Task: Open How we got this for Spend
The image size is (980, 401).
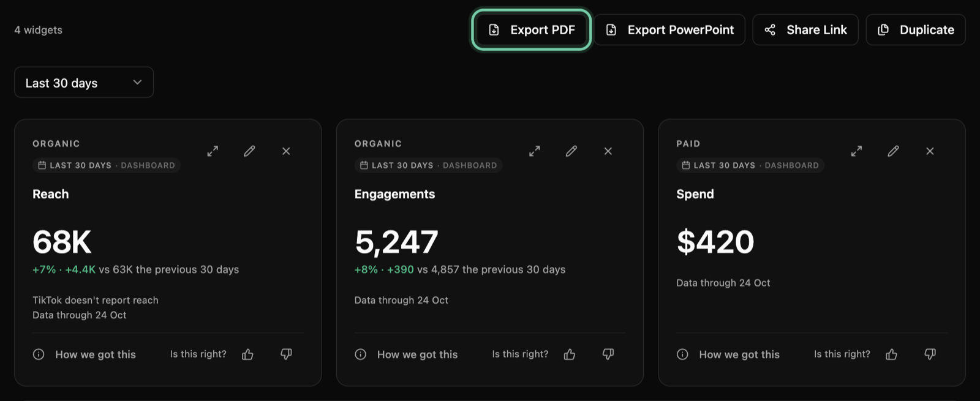Action: pyautogui.click(x=728, y=354)
